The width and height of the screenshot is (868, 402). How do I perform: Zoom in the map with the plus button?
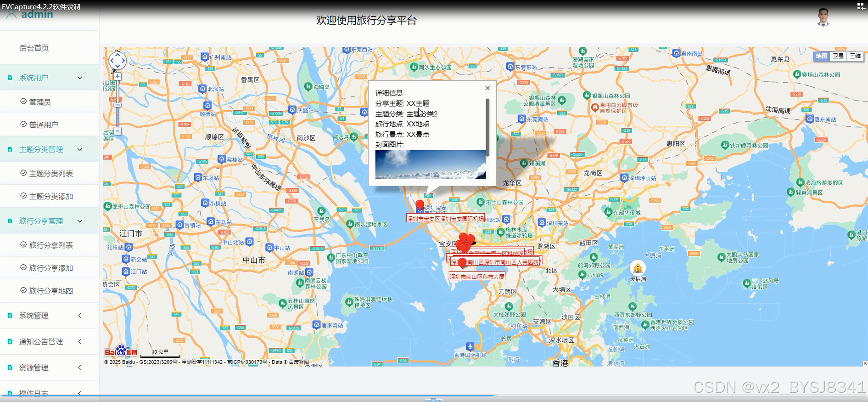pos(118,76)
